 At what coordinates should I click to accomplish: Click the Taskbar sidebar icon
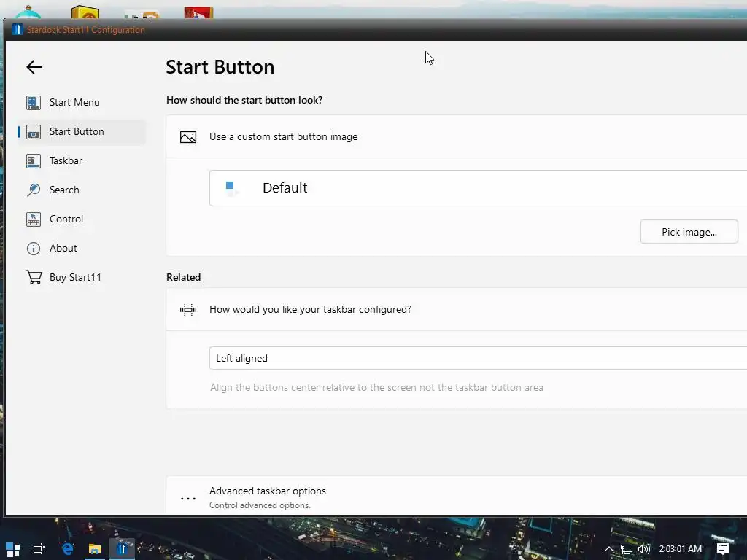click(x=34, y=161)
